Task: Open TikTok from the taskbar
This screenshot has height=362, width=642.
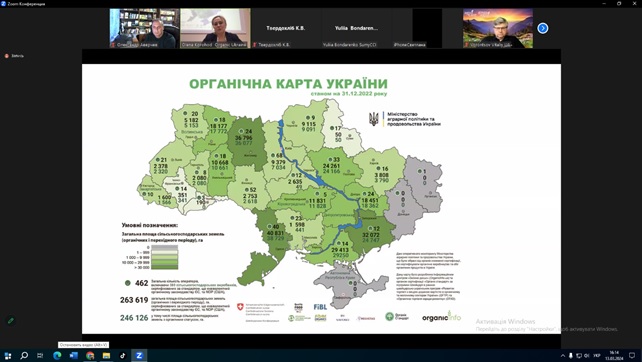Action: click(x=123, y=355)
